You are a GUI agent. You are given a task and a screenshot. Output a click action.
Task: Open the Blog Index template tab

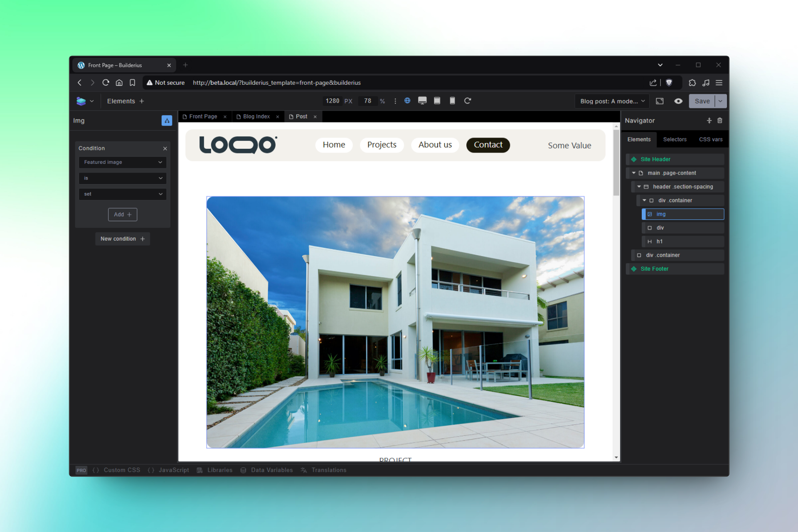[256, 116]
